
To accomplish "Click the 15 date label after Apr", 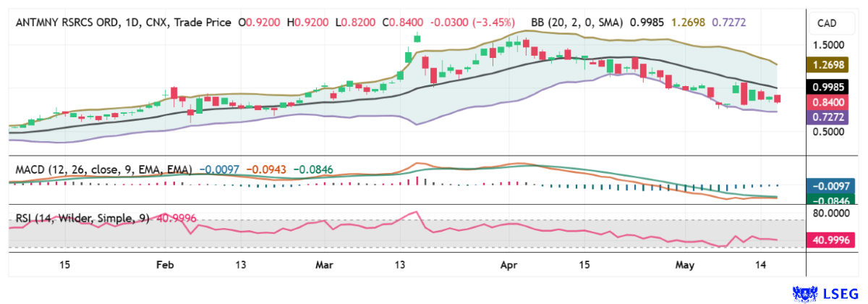I will pos(584,266).
